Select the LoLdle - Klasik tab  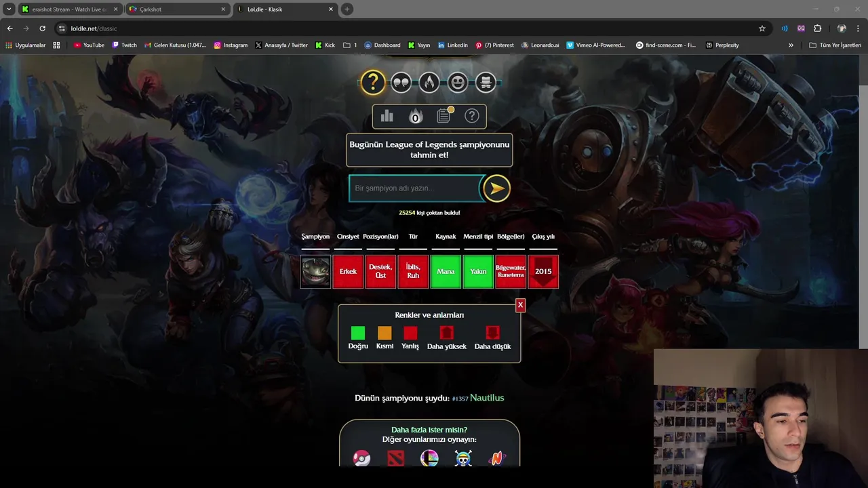[x=285, y=9]
